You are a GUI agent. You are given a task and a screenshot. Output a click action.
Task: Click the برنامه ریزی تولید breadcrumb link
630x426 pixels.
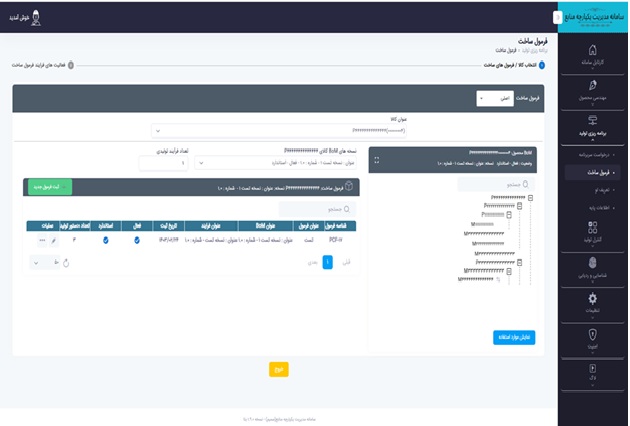coord(535,50)
